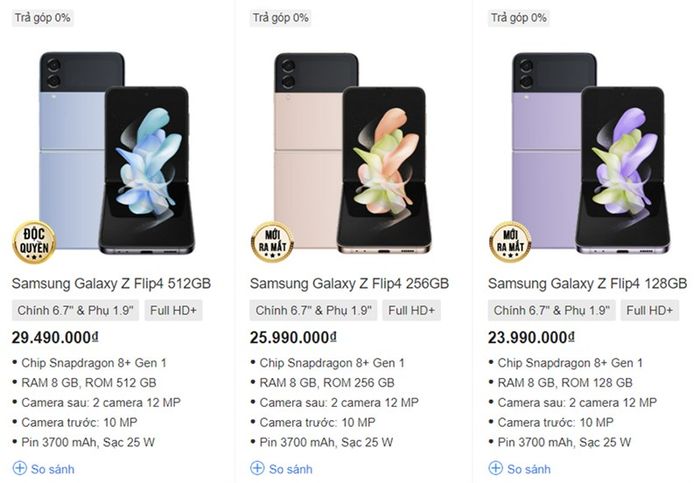Image resolution: width=700 pixels, height=483 pixels.
Task: Open Samsung Galaxy Z Flip4 128GB title link
Action: pos(587,283)
